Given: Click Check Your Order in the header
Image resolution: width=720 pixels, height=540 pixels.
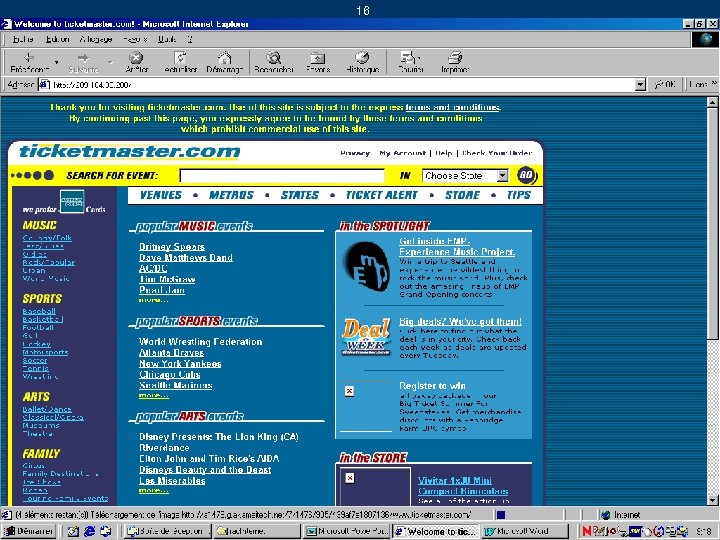Looking at the screenshot, I should point(497,153).
